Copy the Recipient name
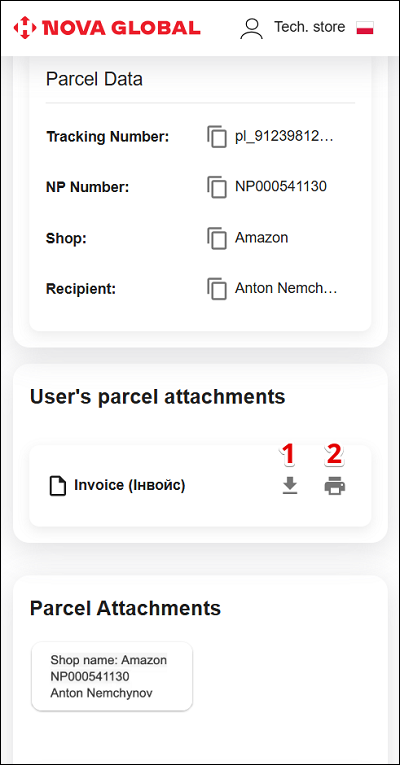Screen dimensions: 400x765 pos(217,289)
